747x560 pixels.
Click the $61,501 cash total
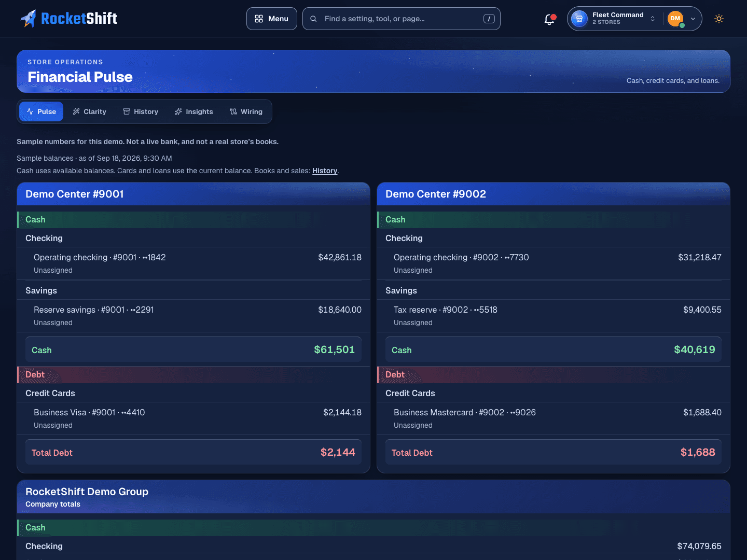coord(335,349)
